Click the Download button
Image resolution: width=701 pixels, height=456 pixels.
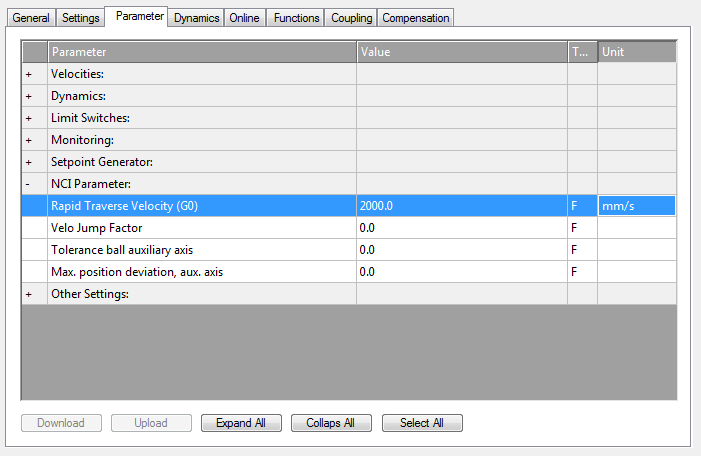point(61,423)
